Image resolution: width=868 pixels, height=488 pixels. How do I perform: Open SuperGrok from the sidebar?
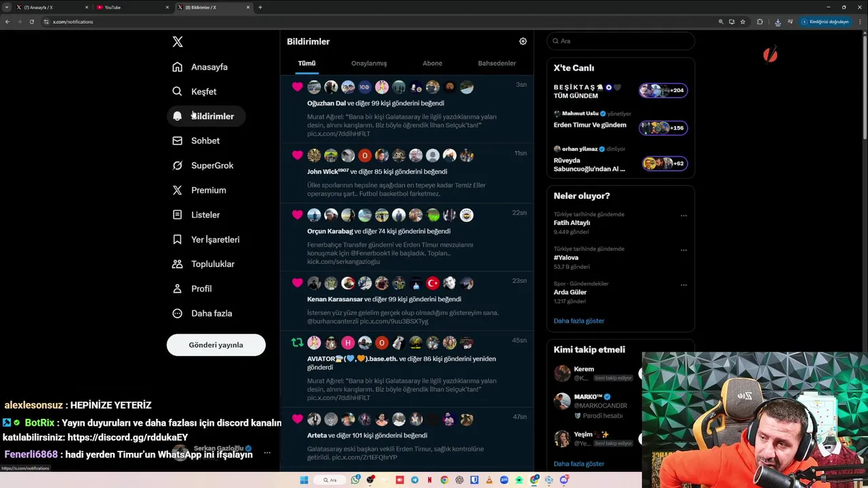203,165
